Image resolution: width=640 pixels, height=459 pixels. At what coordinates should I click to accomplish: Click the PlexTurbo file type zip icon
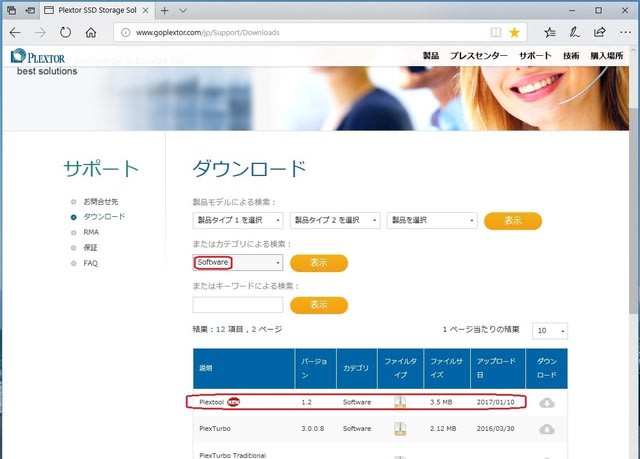click(400, 429)
